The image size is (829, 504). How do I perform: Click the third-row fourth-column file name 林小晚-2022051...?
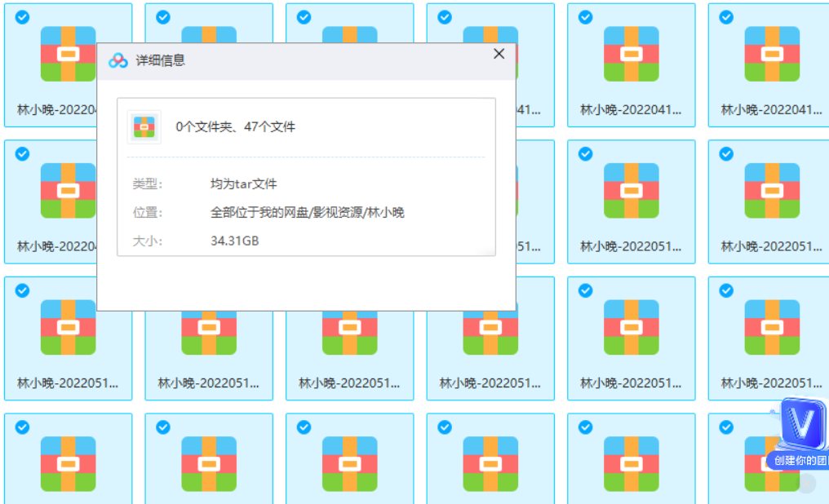pyautogui.click(x=490, y=383)
